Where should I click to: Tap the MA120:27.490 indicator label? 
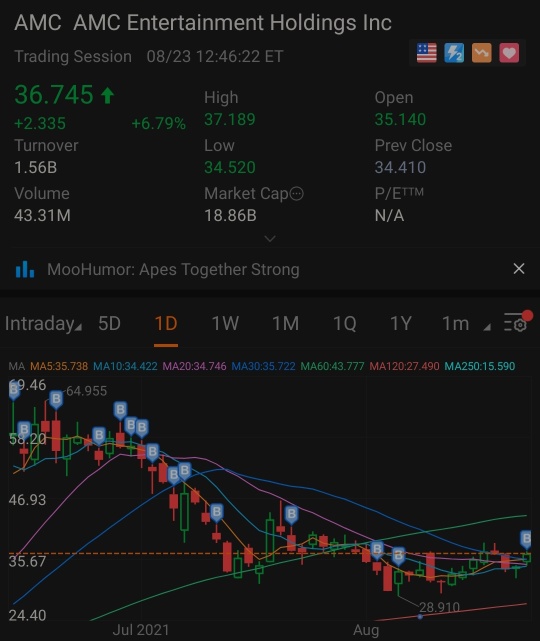click(404, 366)
